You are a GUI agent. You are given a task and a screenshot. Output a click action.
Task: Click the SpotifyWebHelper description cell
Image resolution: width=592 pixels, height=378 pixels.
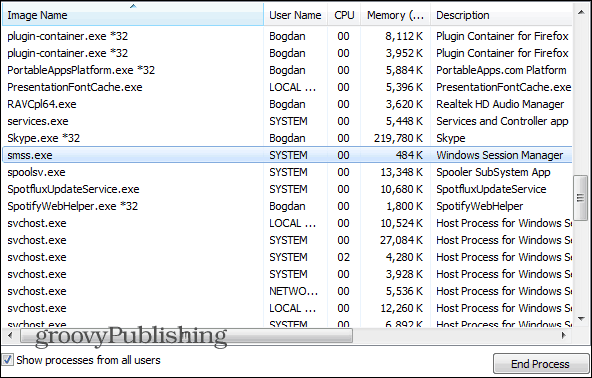point(479,206)
